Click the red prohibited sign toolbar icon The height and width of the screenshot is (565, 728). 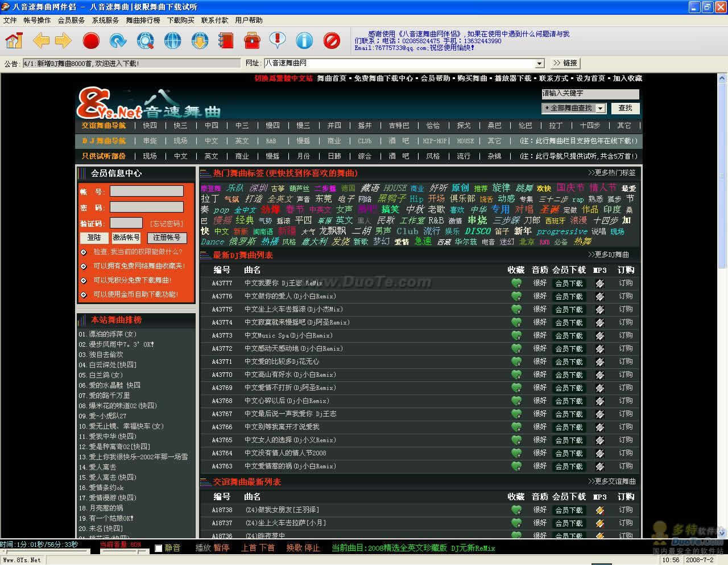click(332, 40)
